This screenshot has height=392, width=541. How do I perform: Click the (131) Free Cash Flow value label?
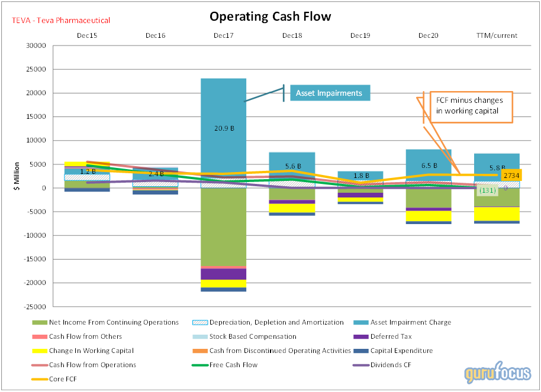pyautogui.click(x=488, y=190)
